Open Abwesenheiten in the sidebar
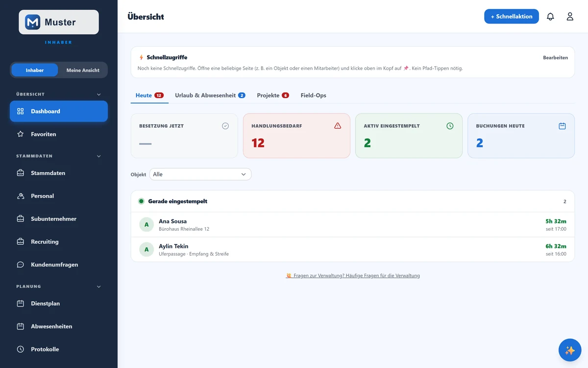Screen dimensions: 588x368 59,326
